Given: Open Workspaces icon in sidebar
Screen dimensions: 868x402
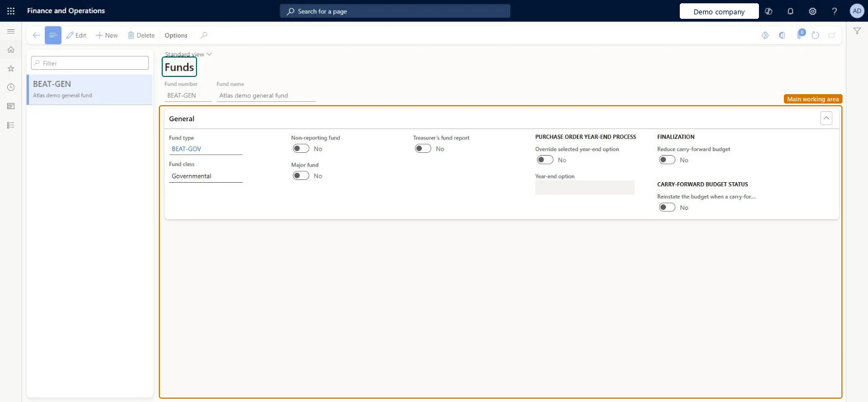Looking at the screenshot, I should pos(11,106).
